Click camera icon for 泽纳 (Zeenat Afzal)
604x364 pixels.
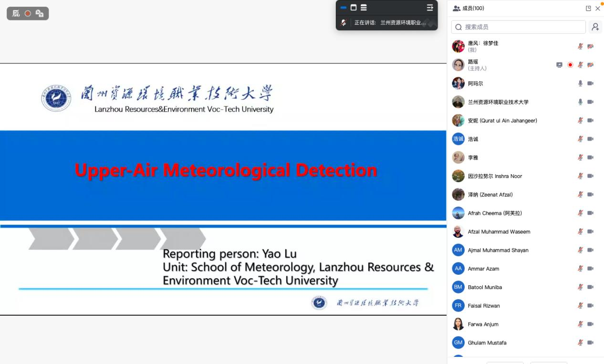tap(591, 194)
